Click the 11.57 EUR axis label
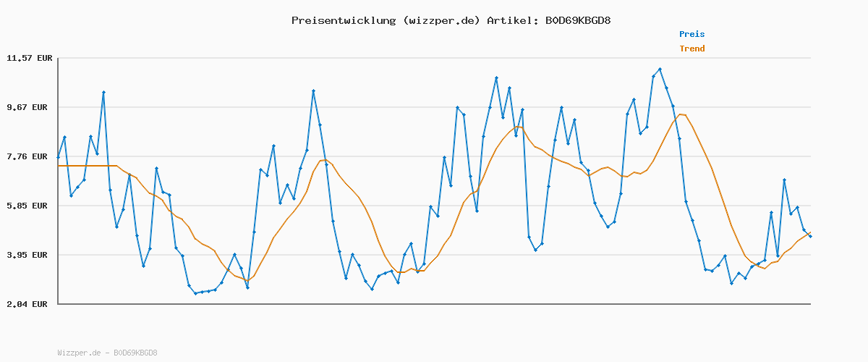The image size is (868, 362). [29, 58]
